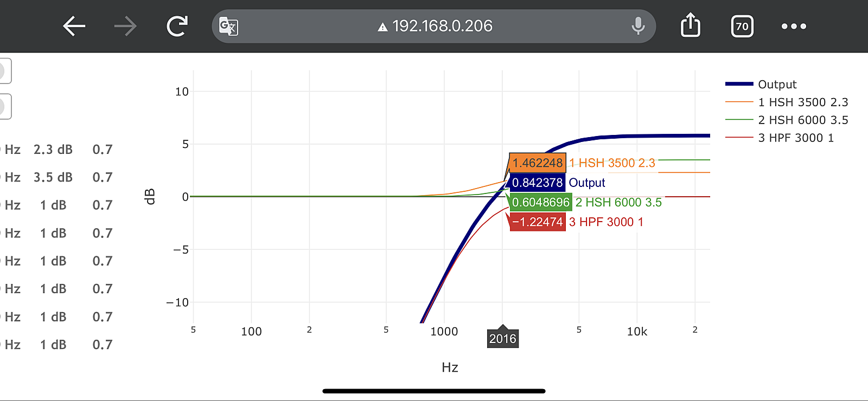
Task: Click the 2016 Hz axis hover marker
Action: click(502, 339)
